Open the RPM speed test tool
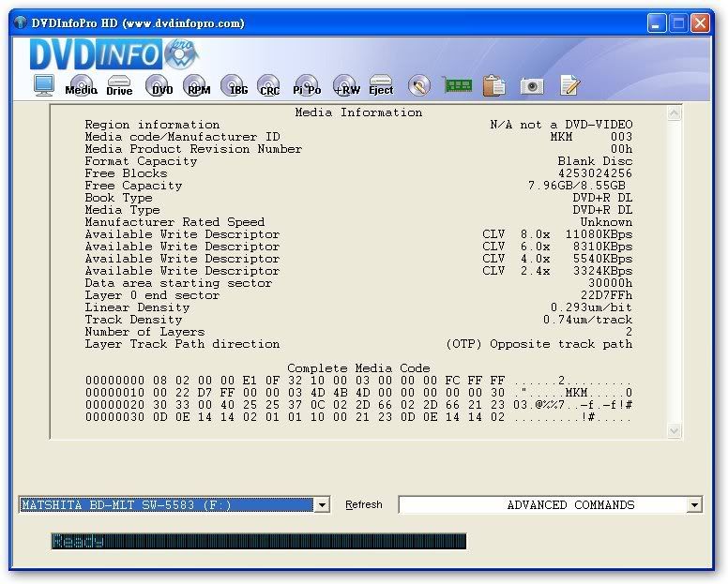 [197, 86]
